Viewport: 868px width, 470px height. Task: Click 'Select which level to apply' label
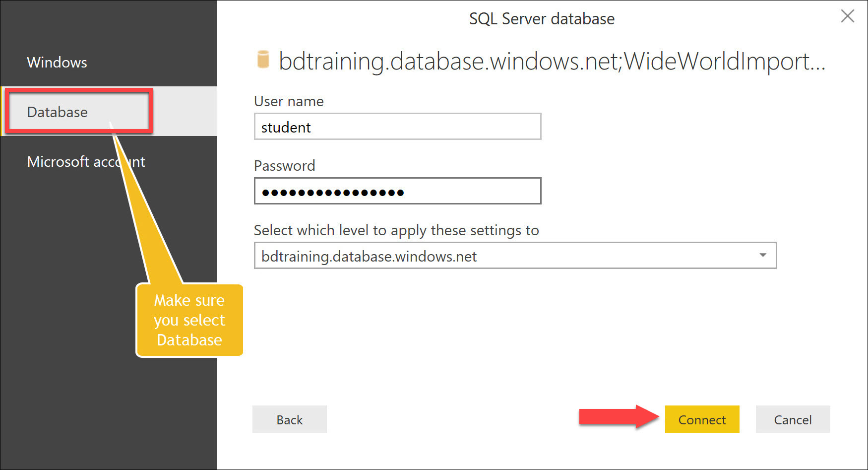(x=396, y=230)
